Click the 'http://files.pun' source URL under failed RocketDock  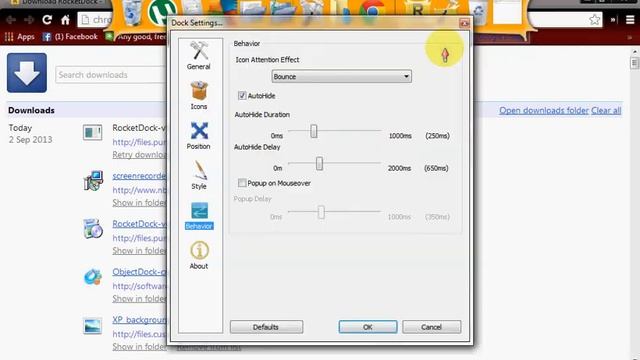pyautogui.click(x=140, y=142)
